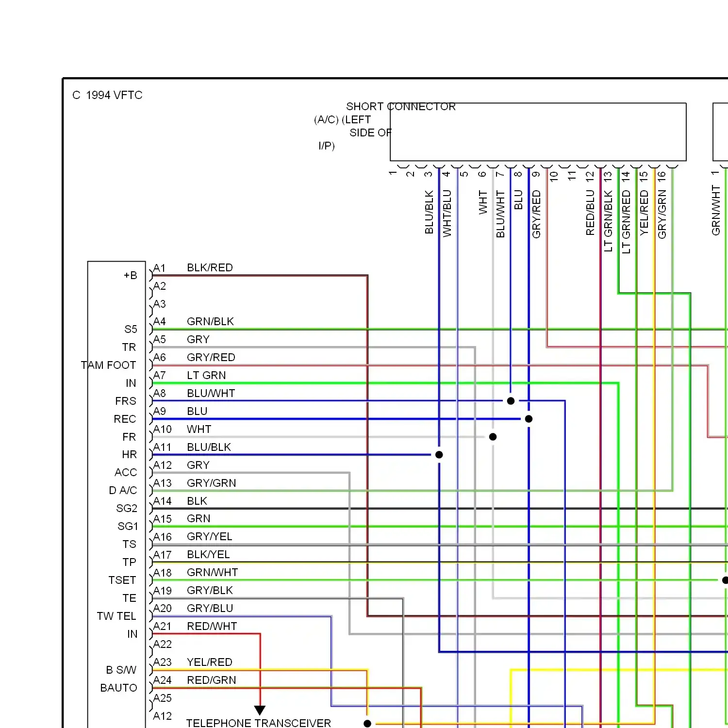The image size is (728, 728).
Task: Click the RED/GRN label at A24
Action: pyautogui.click(x=211, y=680)
